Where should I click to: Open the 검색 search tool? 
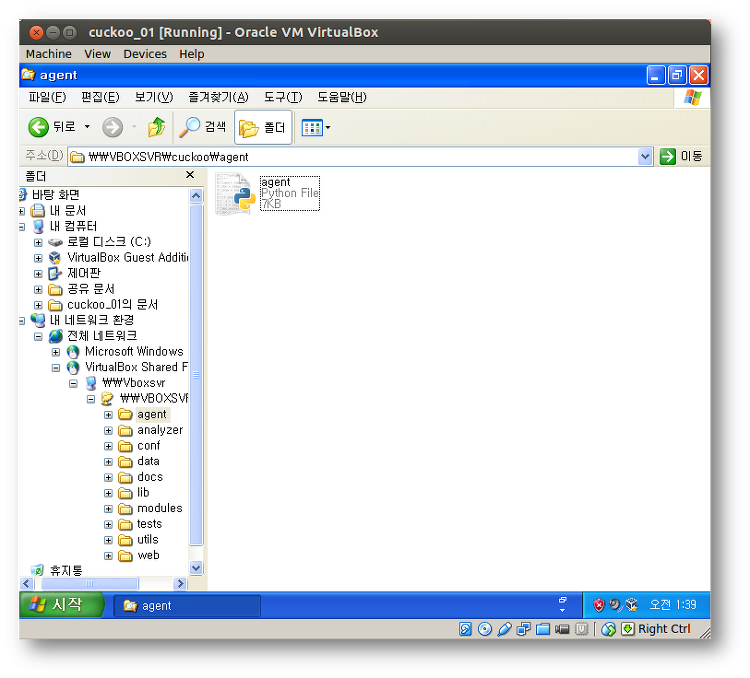pyautogui.click(x=202, y=127)
